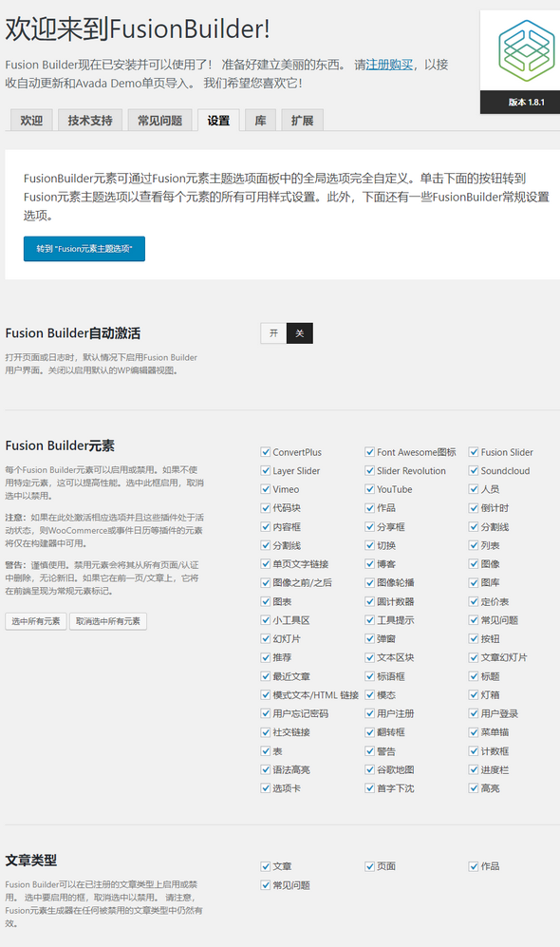Disable the 内容框 element

click(x=266, y=526)
